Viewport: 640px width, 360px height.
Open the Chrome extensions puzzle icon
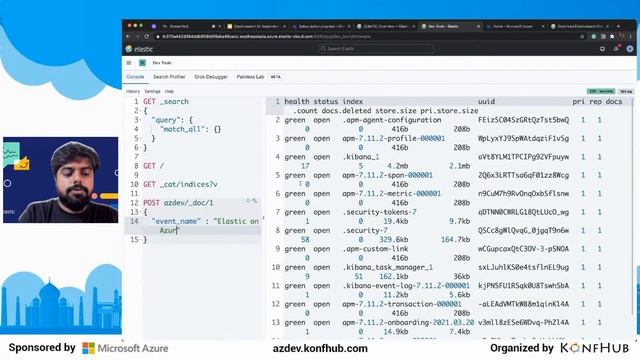[x=612, y=36]
